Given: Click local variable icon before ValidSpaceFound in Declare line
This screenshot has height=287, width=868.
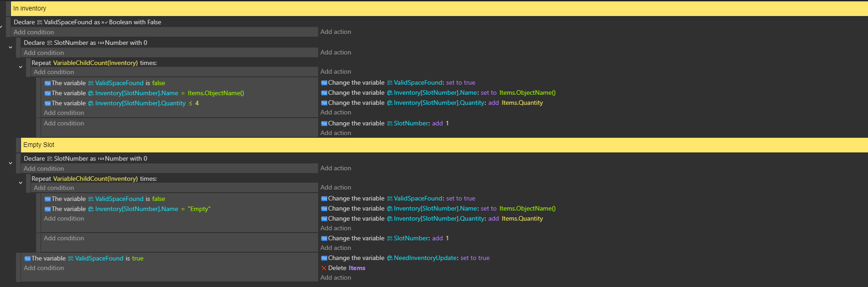Looking at the screenshot, I should pos(40,22).
